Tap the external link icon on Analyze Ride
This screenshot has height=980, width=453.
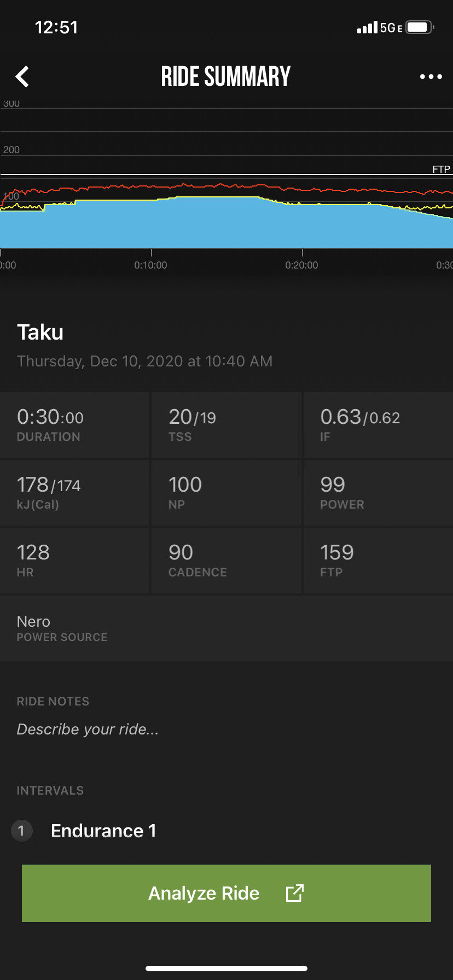pyautogui.click(x=294, y=893)
